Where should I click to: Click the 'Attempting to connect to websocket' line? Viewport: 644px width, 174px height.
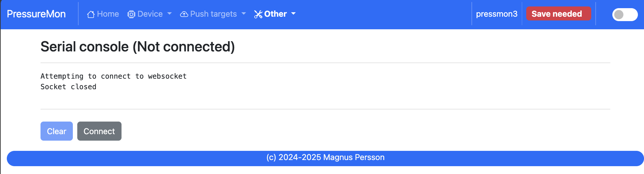click(x=114, y=76)
